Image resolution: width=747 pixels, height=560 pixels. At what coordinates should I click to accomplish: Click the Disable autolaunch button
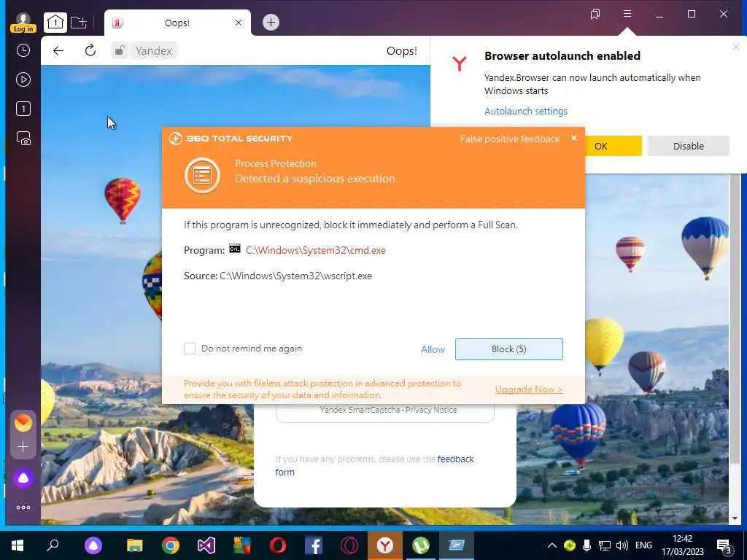(688, 146)
